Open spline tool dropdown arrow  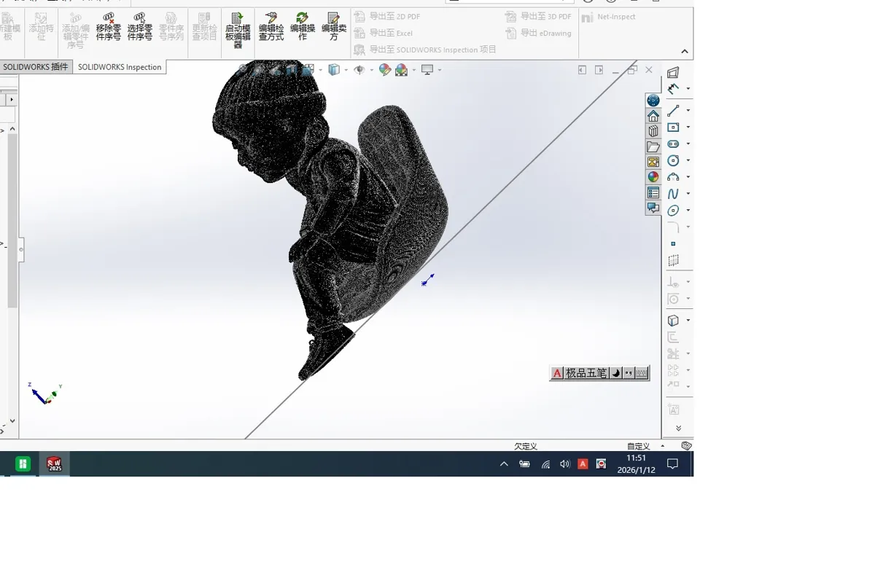pyautogui.click(x=688, y=194)
